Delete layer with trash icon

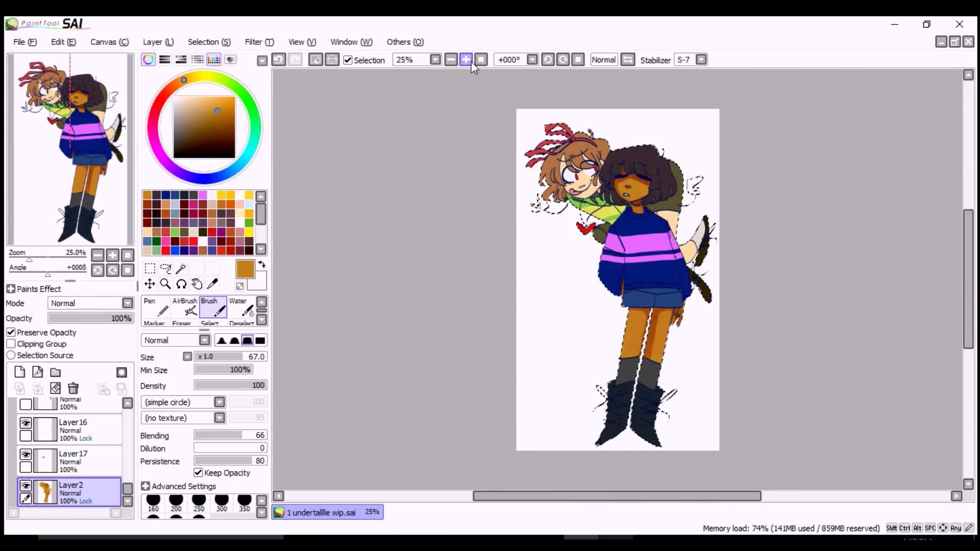coord(73,388)
